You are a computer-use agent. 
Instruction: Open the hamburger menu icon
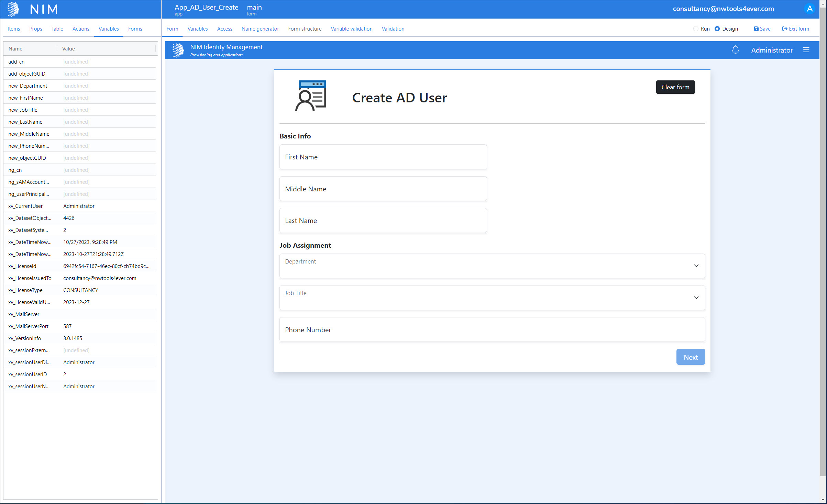tap(806, 50)
